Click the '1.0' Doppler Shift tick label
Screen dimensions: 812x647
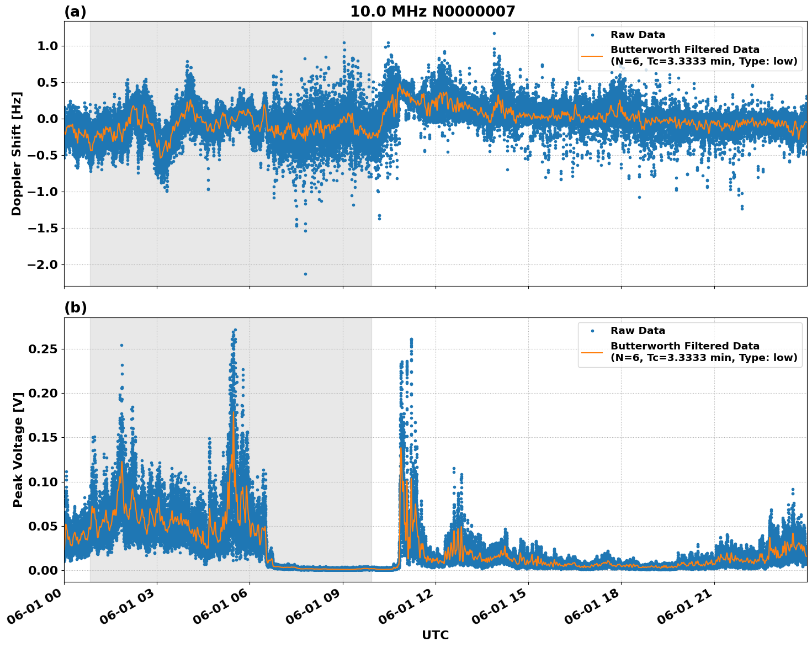click(47, 46)
